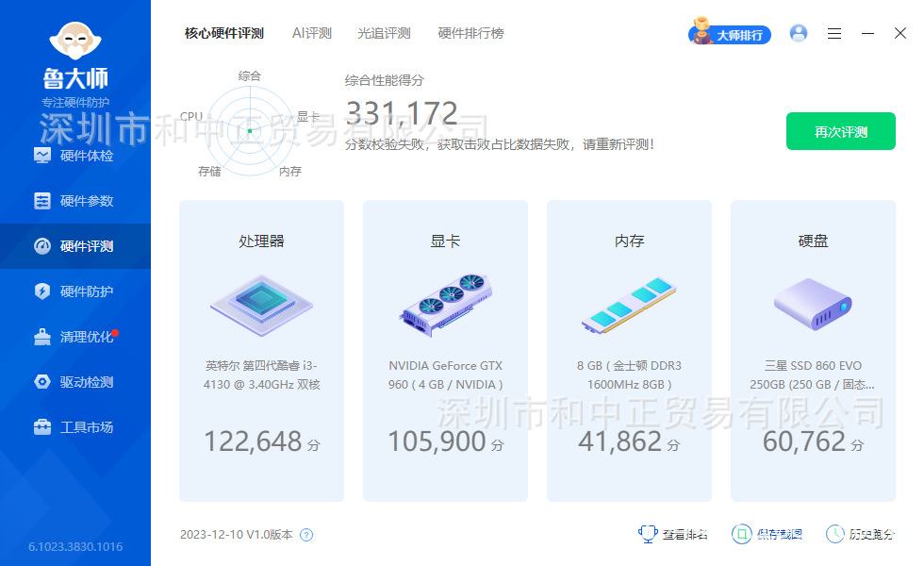Click the 显卡 card graphics card image
This screenshot has width=924, height=566.
pos(445,306)
